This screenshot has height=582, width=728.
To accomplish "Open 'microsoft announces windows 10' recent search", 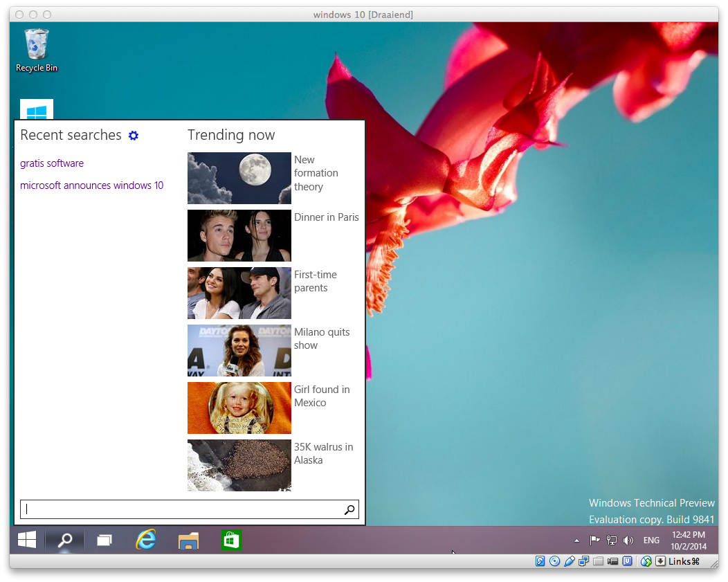I will 91,185.
